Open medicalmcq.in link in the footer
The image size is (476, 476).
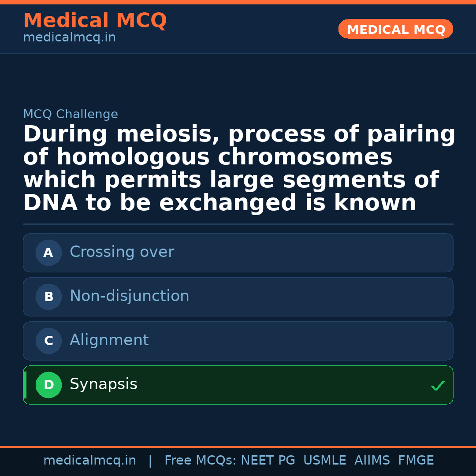point(89,461)
